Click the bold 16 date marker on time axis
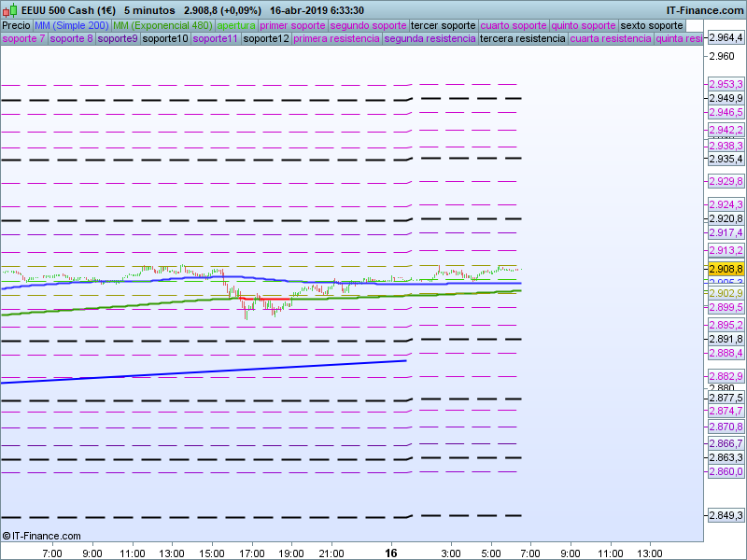 [x=391, y=553]
